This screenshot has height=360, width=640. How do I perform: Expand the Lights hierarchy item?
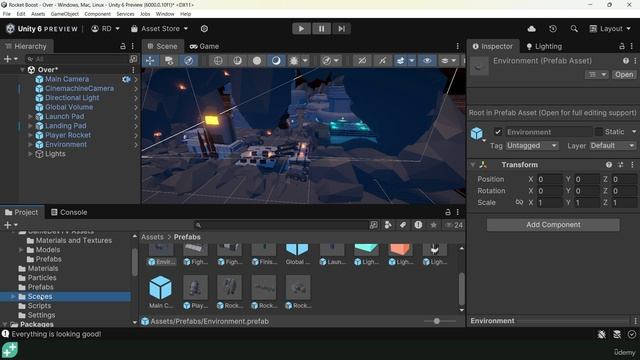tap(30, 154)
